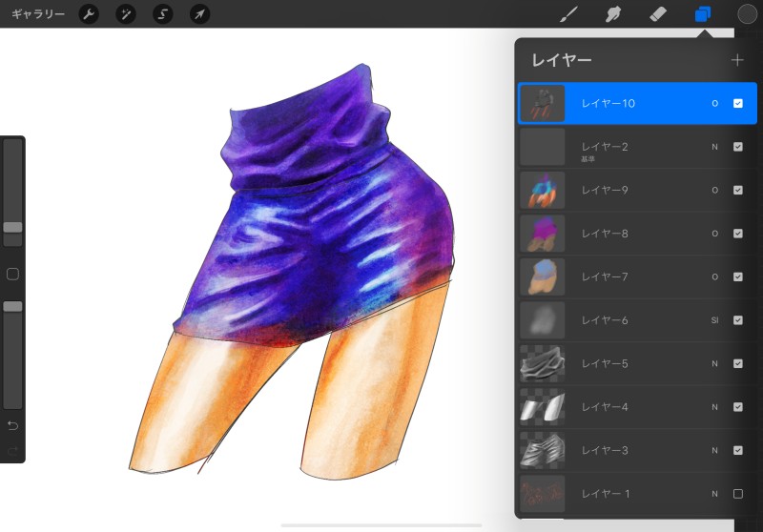Hide レイヤー4 using its checkbox
Image resolution: width=763 pixels, height=532 pixels.
[737, 406]
